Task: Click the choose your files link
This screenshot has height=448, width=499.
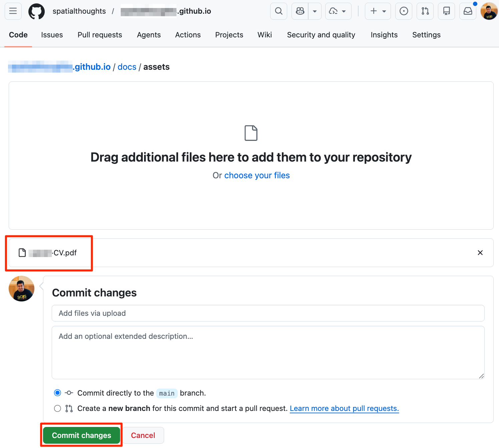Action: [x=257, y=175]
